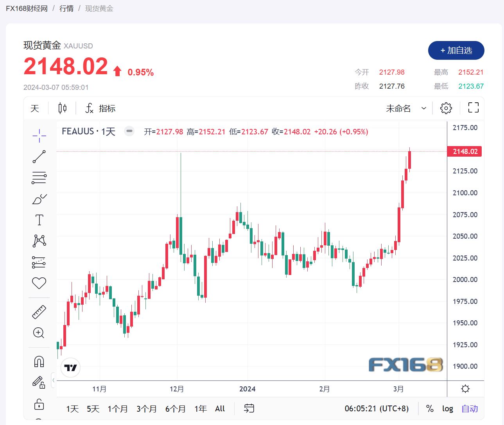Toggle percent scale mode

430,409
